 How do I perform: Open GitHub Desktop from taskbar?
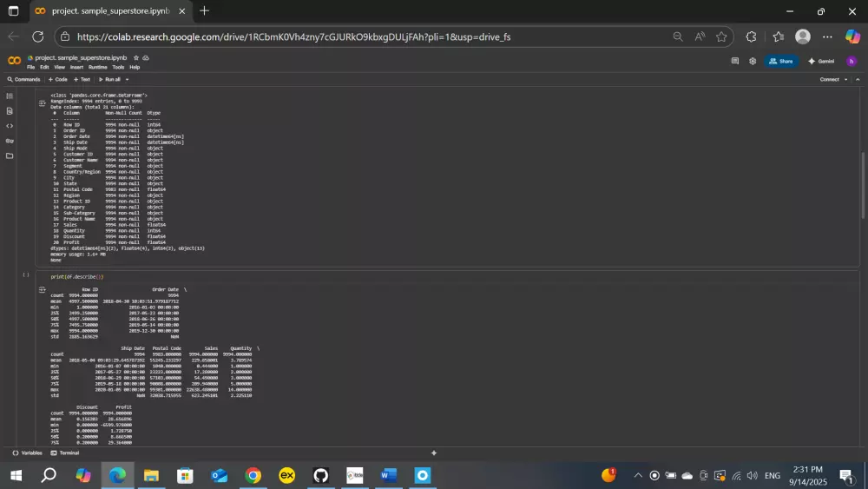coord(320,475)
